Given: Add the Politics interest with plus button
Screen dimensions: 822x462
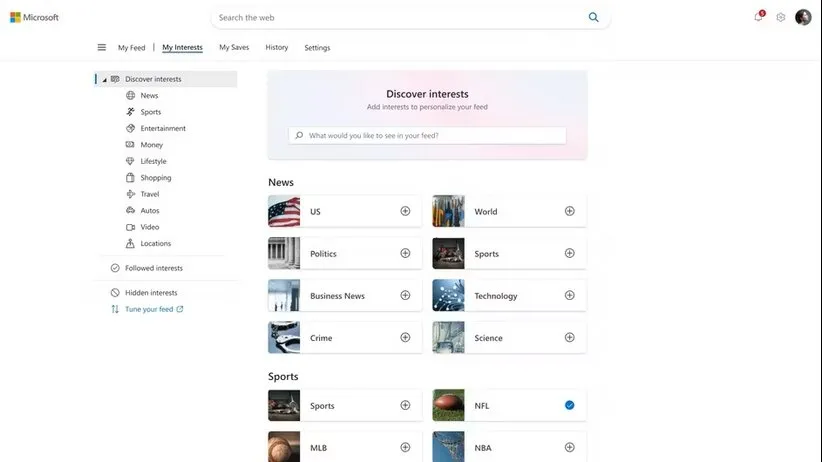Looking at the screenshot, I should 405,253.
